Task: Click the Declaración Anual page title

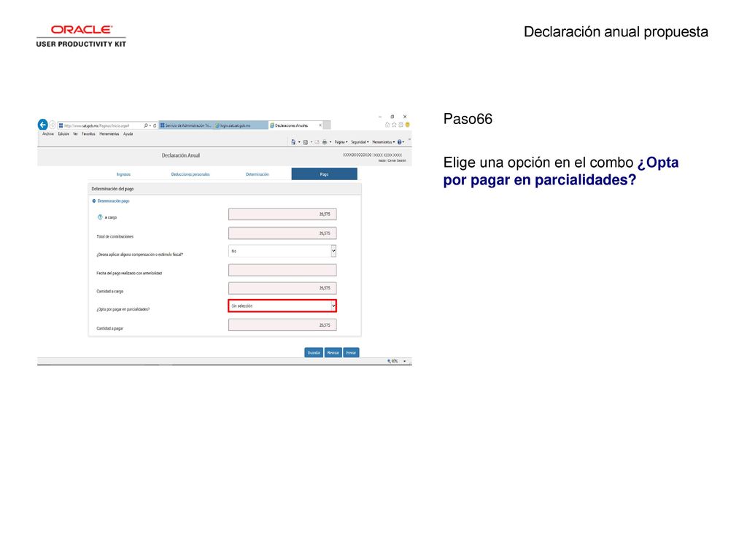Action: tap(181, 155)
